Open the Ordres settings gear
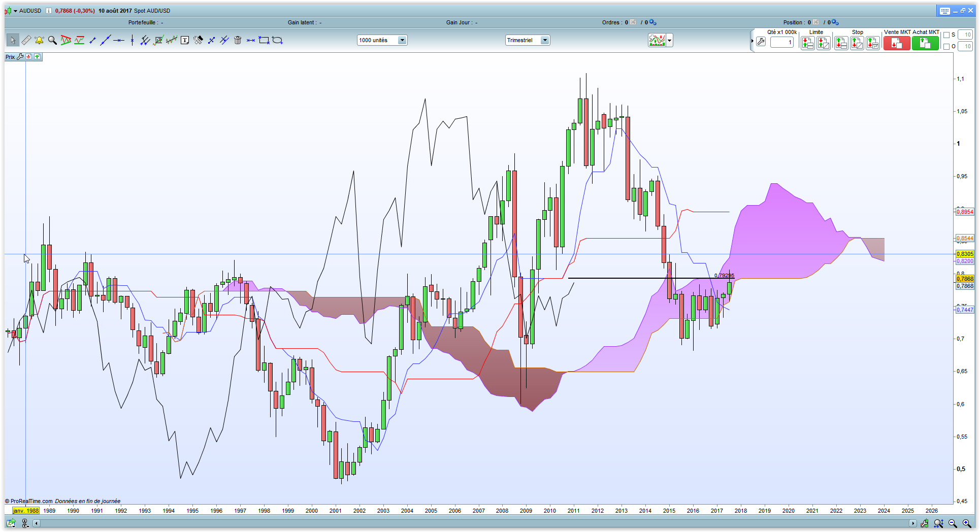 [x=653, y=22]
